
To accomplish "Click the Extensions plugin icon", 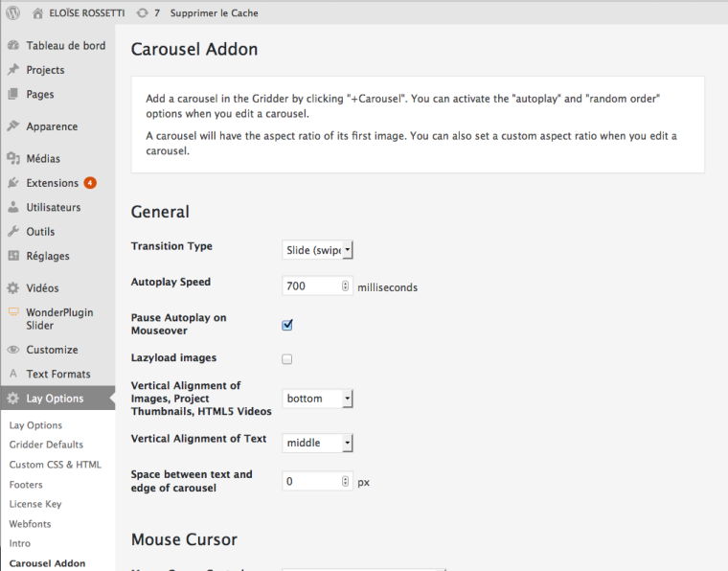I will click(13, 183).
